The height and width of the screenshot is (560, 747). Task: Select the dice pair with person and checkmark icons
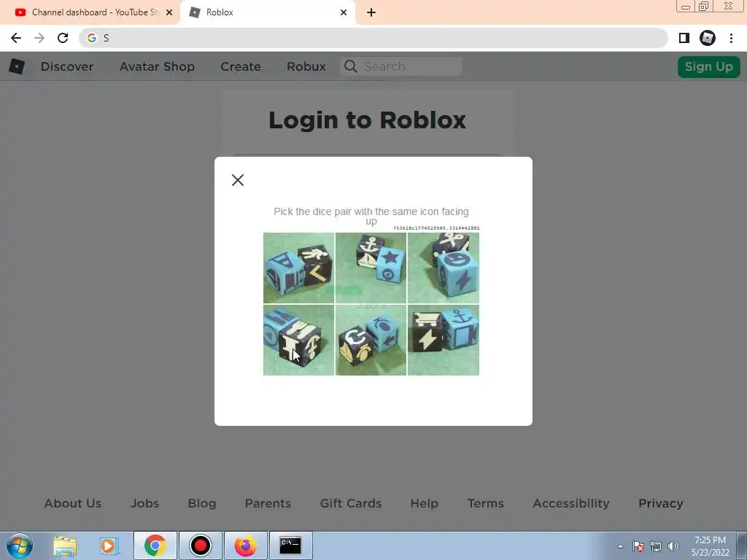point(298,268)
